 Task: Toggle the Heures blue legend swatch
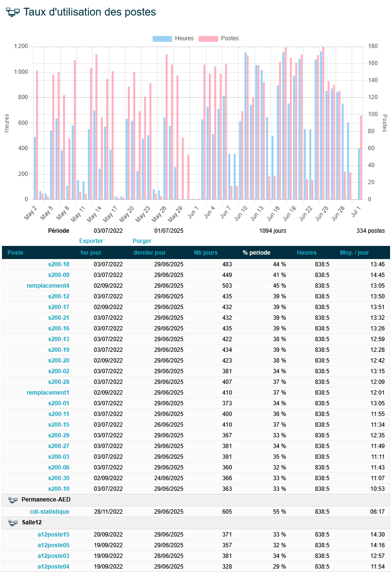pyautogui.click(x=162, y=39)
